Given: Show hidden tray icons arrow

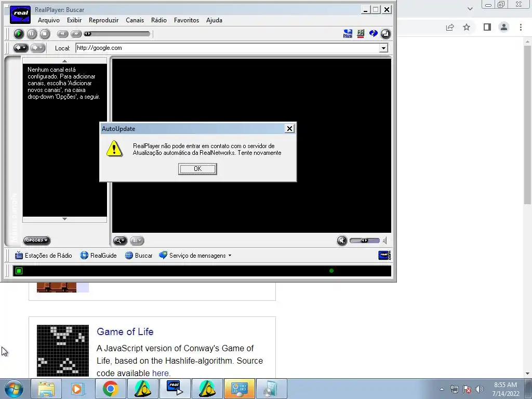Looking at the screenshot, I should point(442,389).
